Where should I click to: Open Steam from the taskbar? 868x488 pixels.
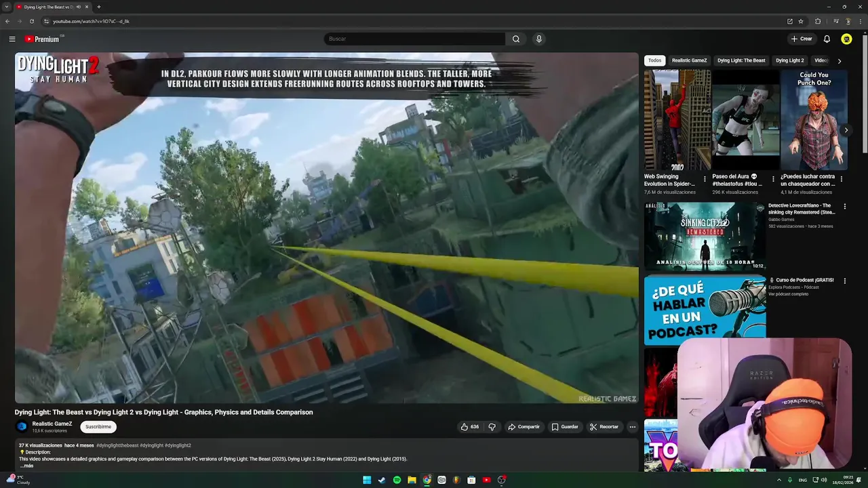click(x=382, y=480)
